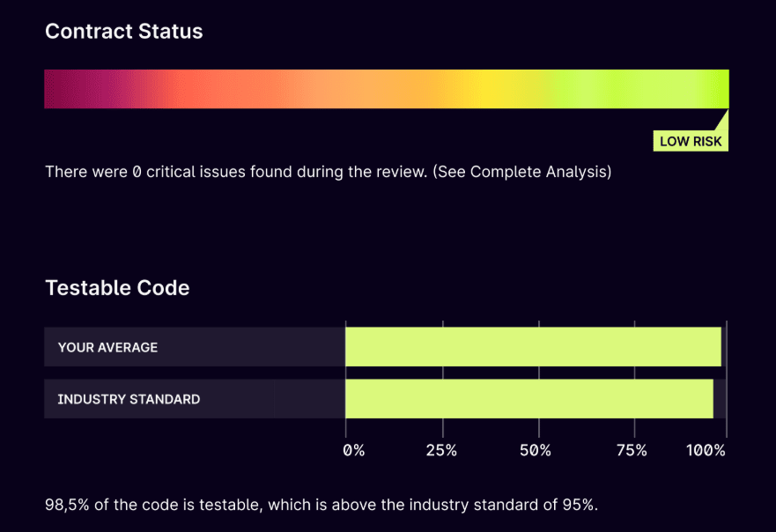Click the 0% axis label
The height and width of the screenshot is (532, 776).
353,451
